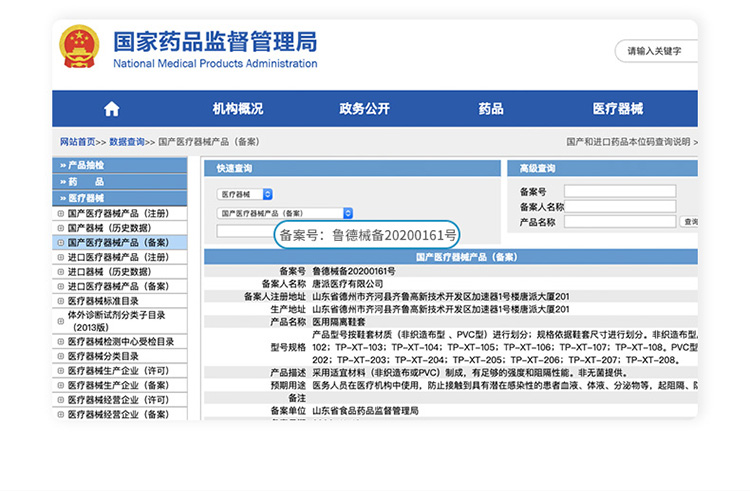The height and width of the screenshot is (491, 750).
Task: Select 国产器械（历史数据） in sidebar
Action: pos(109,228)
